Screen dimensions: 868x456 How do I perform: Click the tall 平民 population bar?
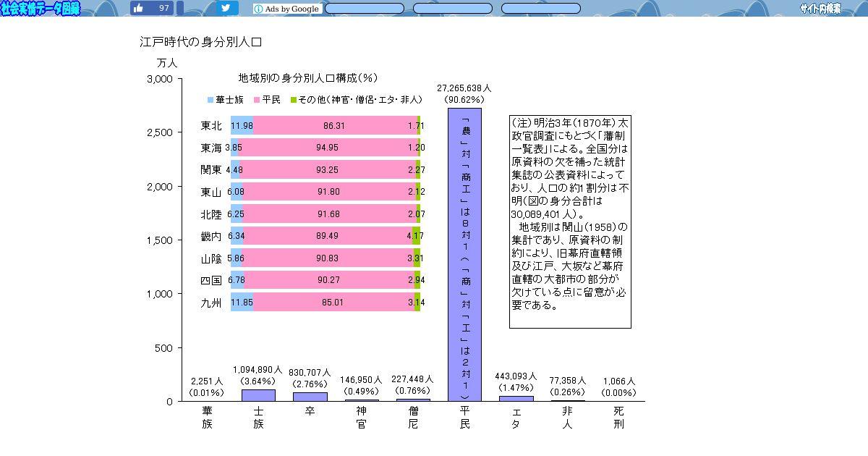[464, 255]
